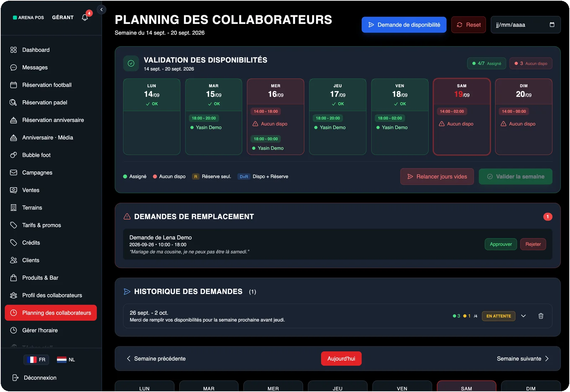Viewport: 570px width, 392px height.
Task: Click the Dashboard grid icon
Action: pos(14,50)
